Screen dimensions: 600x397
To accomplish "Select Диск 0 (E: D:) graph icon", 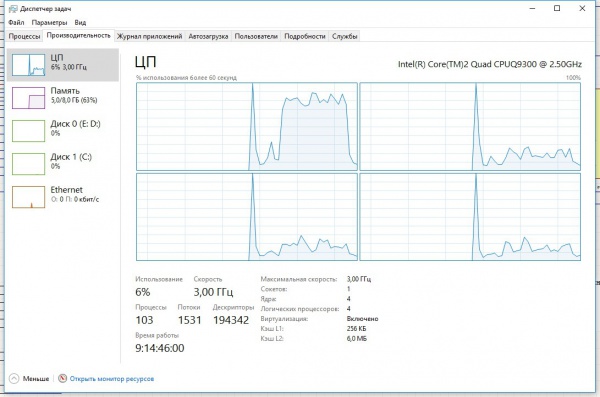I will click(28, 131).
